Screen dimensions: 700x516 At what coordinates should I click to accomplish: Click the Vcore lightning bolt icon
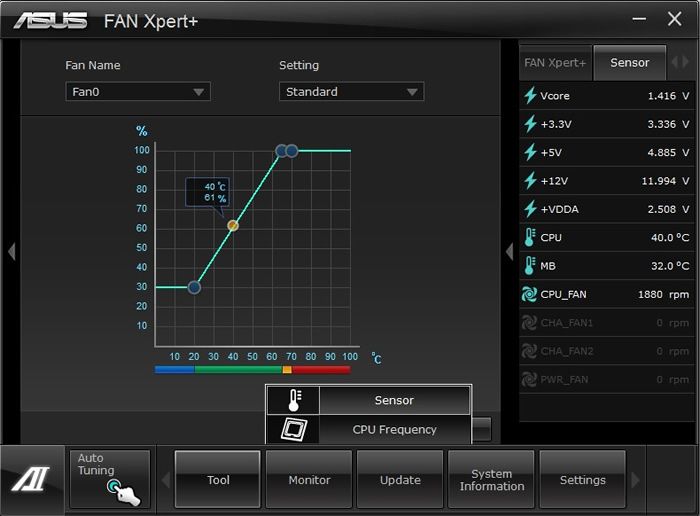[x=530, y=96]
